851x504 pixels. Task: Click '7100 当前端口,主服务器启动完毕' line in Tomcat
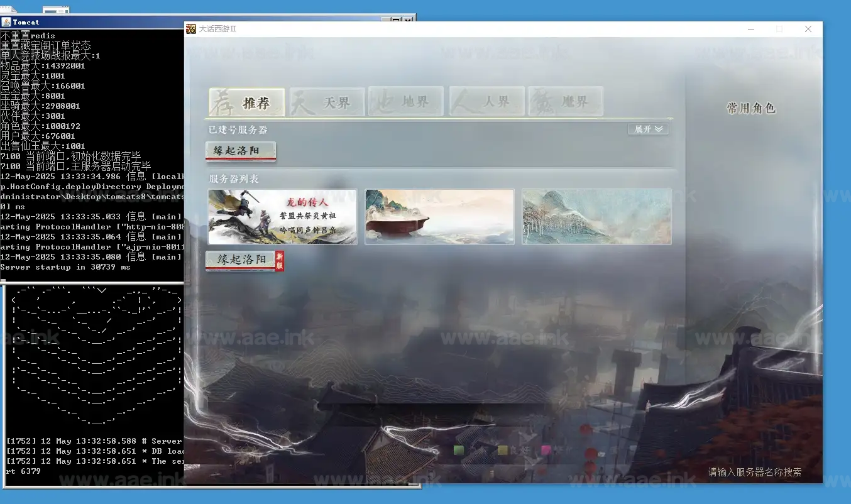coord(75,167)
